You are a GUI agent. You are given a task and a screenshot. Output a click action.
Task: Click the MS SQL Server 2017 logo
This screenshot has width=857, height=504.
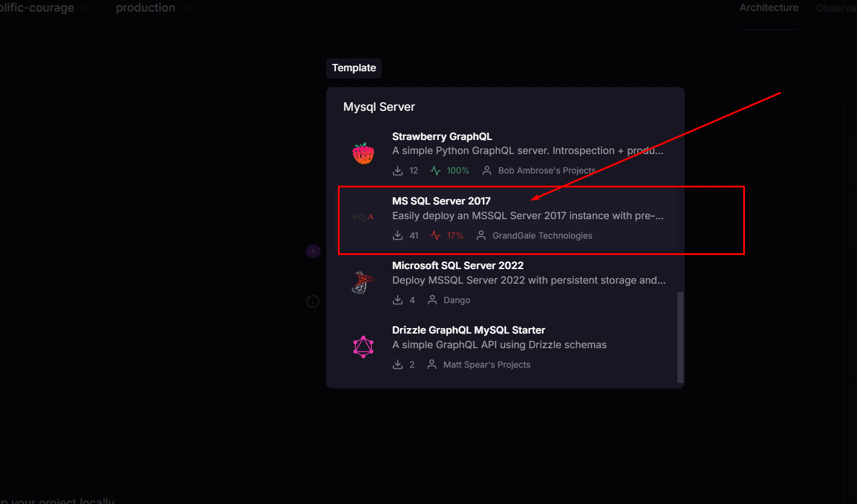click(x=363, y=217)
